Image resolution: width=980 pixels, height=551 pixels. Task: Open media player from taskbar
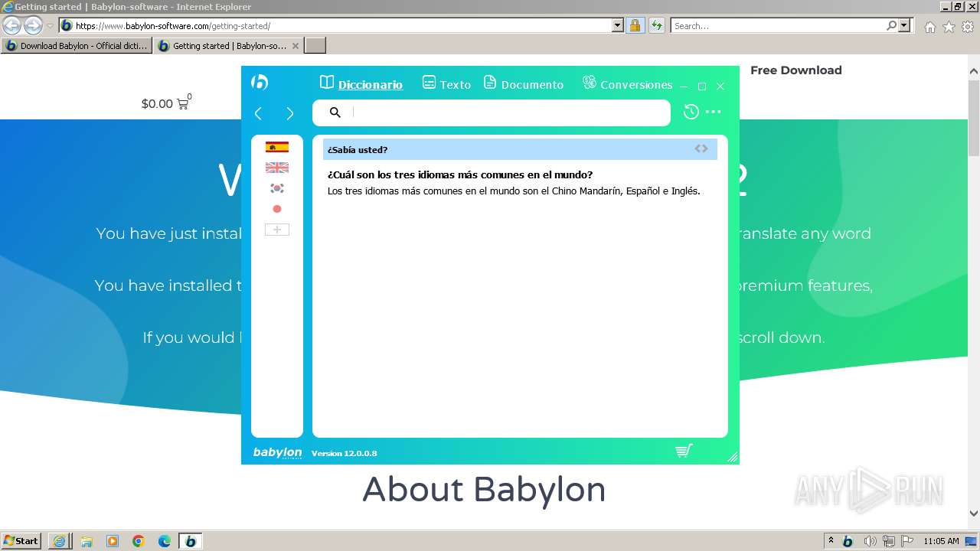coord(113,541)
